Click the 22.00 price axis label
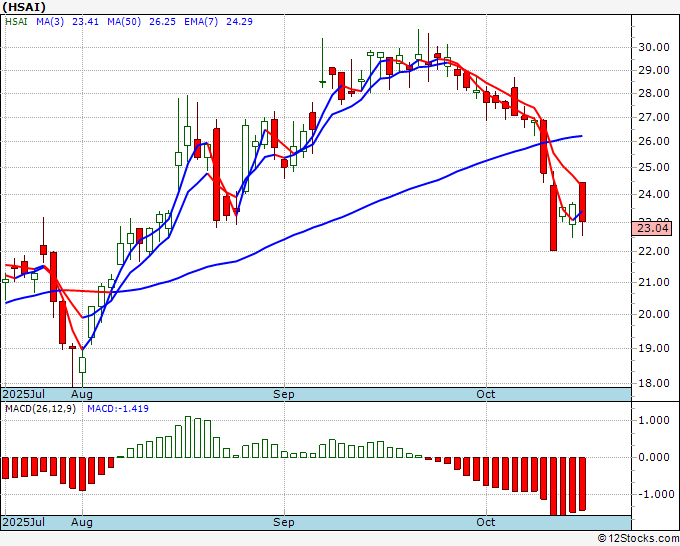The width and height of the screenshot is (680, 546). (654, 251)
